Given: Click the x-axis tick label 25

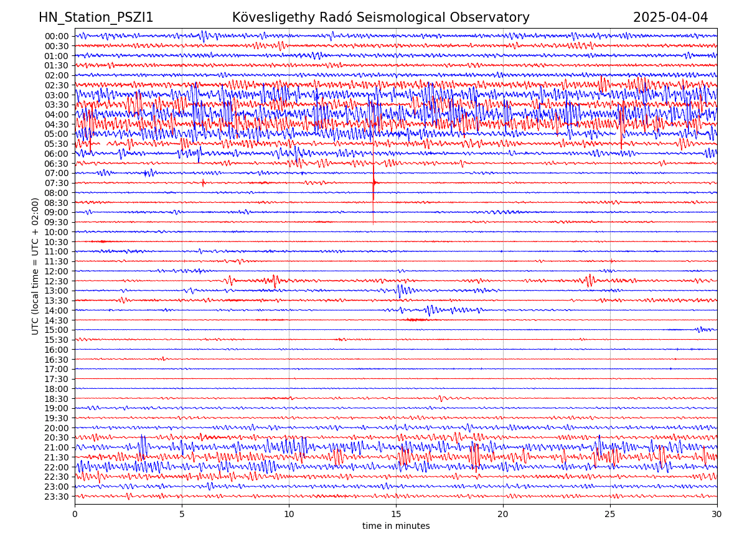Looking at the screenshot, I should point(610,514).
